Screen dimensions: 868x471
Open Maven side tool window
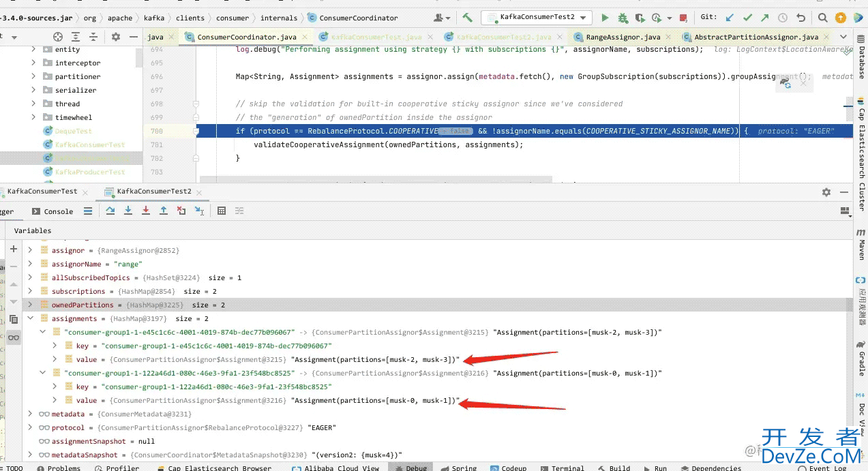[x=861, y=243]
